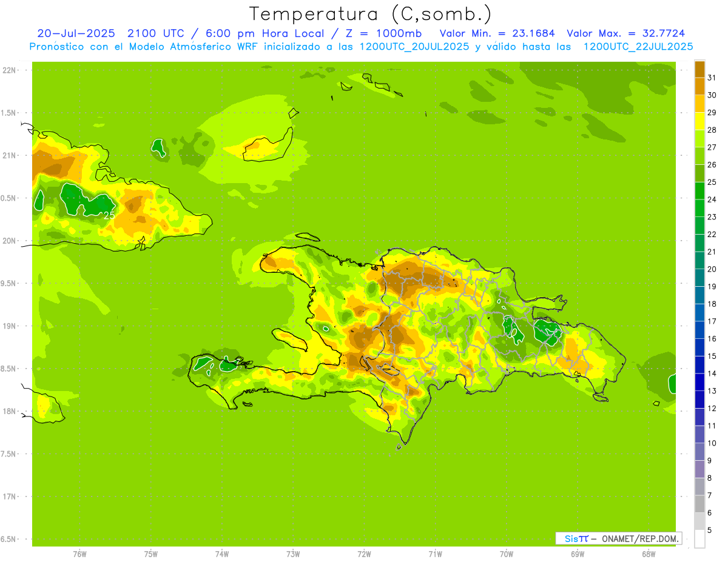Click the legend value "18"
Image resolution: width=728 pixels, height=562 pixels.
coord(712,304)
